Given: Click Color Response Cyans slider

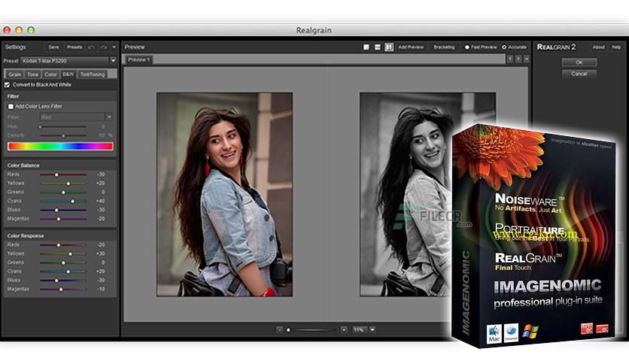Looking at the screenshot, I should click(x=63, y=271).
